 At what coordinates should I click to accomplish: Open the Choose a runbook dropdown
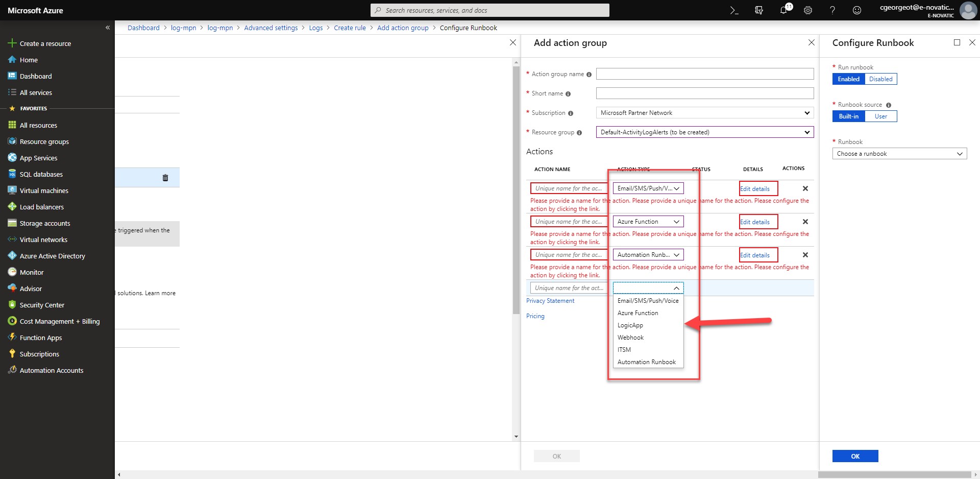pos(899,154)
